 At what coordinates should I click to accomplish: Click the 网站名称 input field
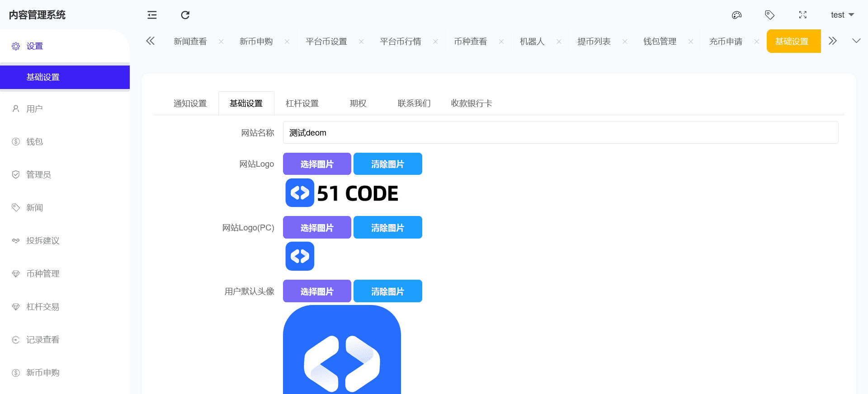(560, 133)
